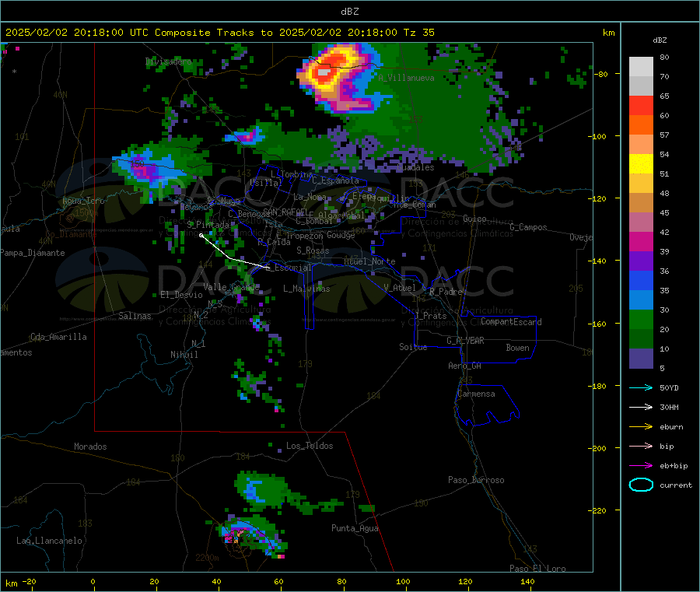Click the Goudge label
The height and width of the screenshot is (592, 700).
[341, 235]
